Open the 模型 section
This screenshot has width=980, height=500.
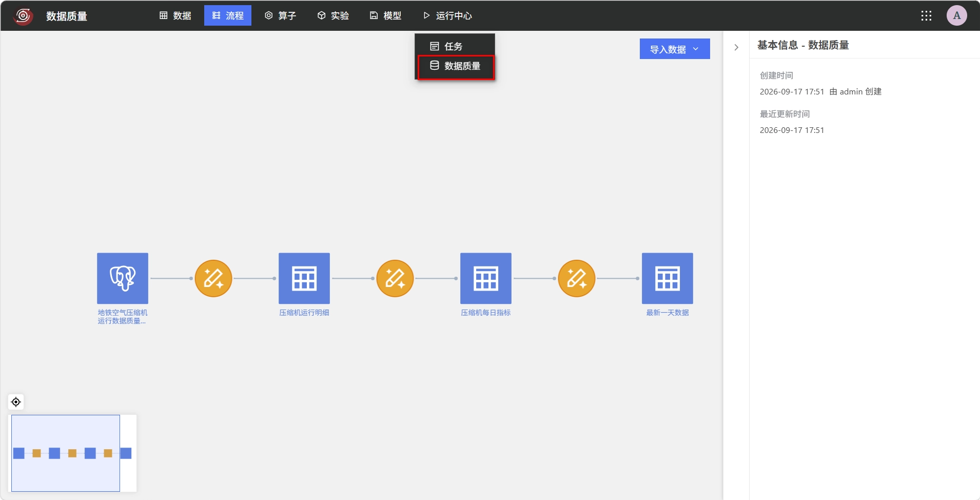[385, 15]
